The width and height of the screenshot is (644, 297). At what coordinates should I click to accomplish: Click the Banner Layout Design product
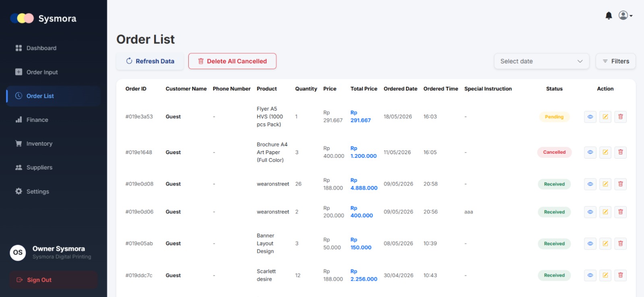(x=265, y=243)
